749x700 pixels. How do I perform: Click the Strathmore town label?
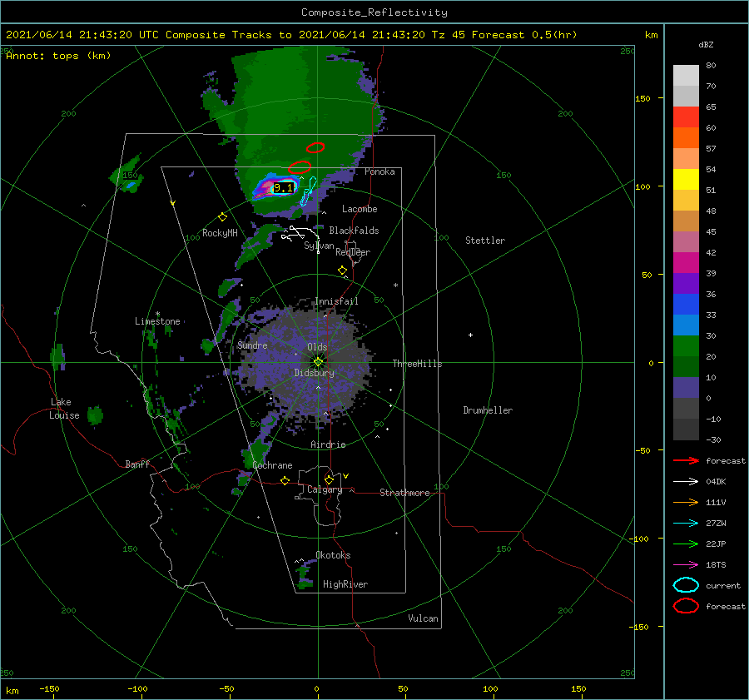[404, 493]
